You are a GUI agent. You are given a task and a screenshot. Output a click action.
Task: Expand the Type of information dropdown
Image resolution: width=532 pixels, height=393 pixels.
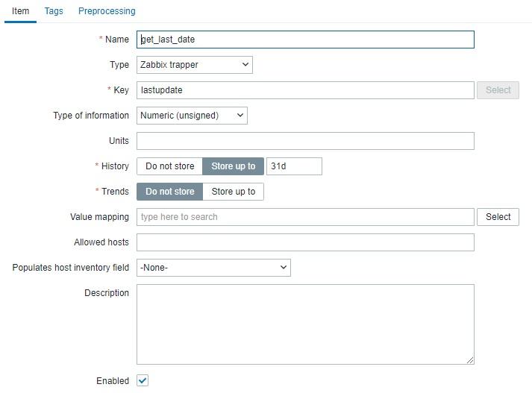(192, 116)
